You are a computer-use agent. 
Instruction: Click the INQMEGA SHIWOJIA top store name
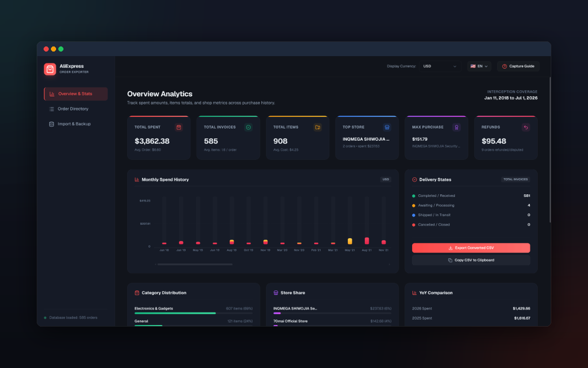click(366, 139)
